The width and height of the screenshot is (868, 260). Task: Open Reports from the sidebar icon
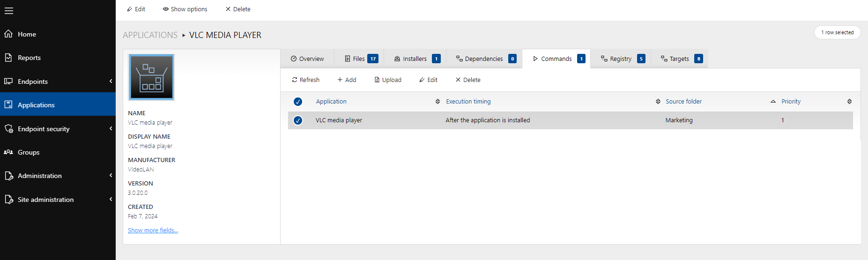[8, 58]
